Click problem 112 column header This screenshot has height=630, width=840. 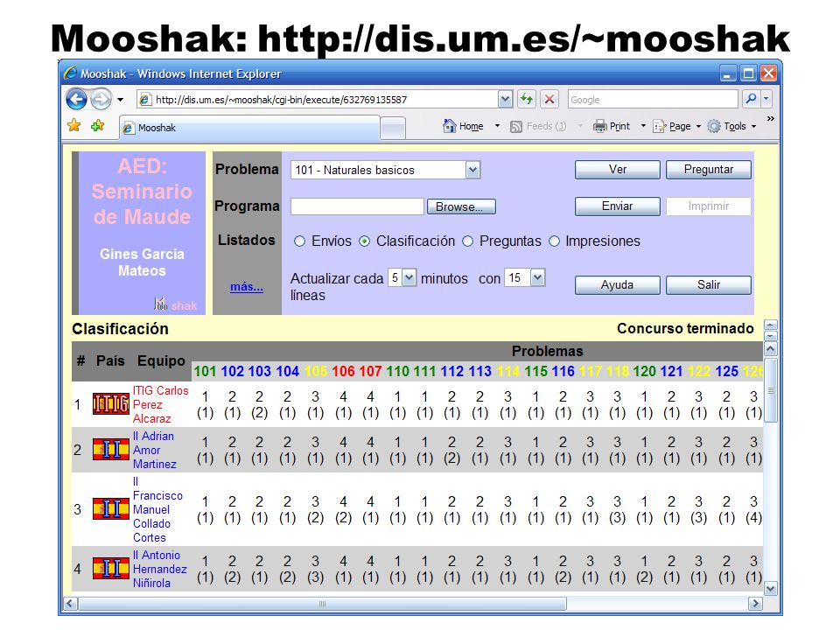451,371
